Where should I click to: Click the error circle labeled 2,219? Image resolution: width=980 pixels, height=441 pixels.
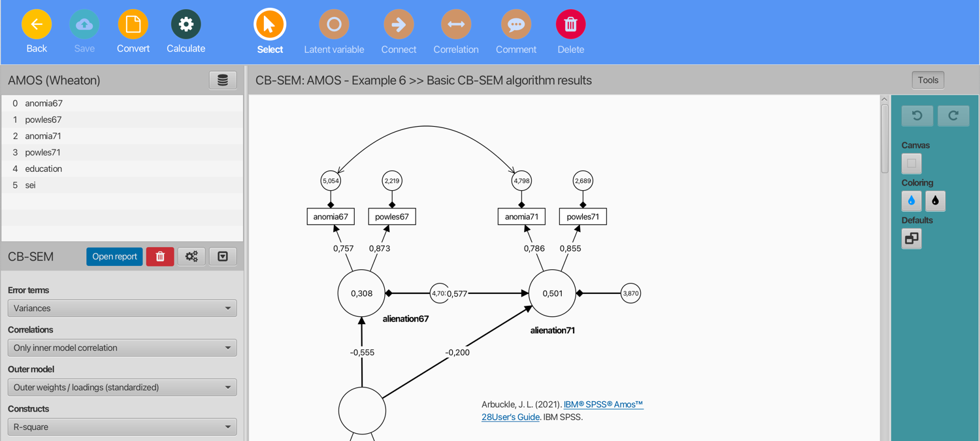tap(392, 181)
